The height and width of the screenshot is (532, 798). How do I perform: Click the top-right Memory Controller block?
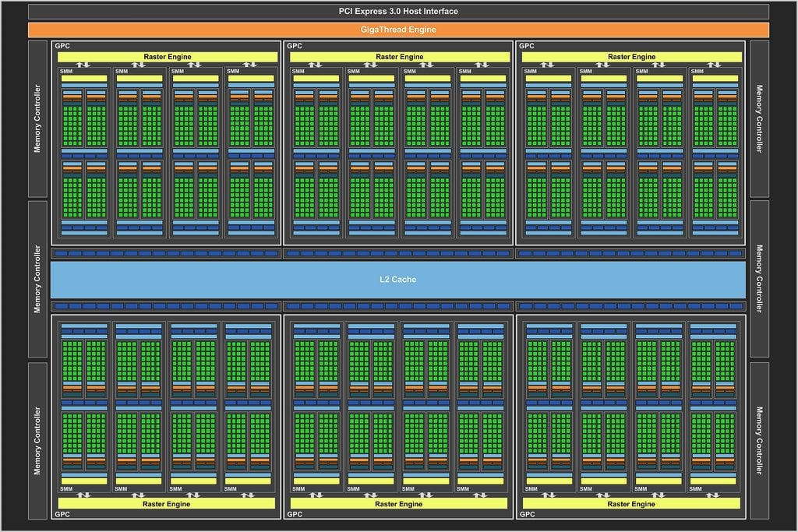[x=760, y=118]
